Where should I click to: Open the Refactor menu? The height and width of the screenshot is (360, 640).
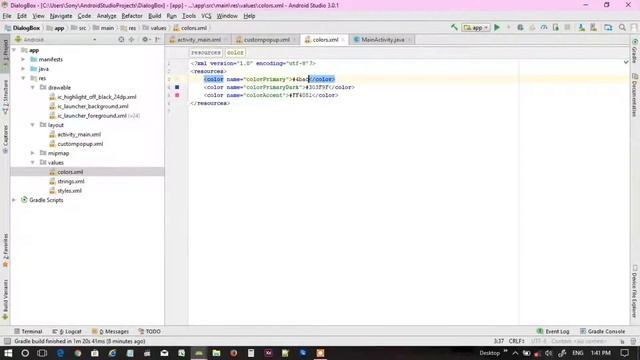click(x=132, y=16)
